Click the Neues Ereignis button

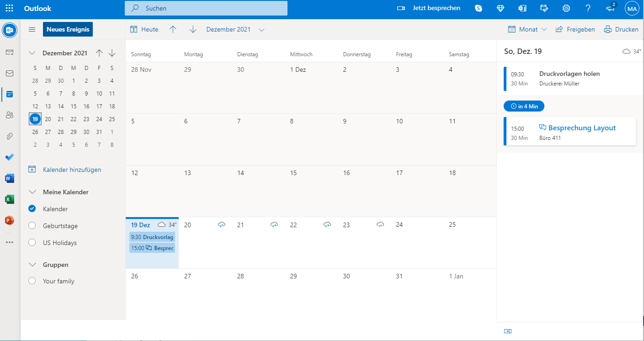(x=68, y=29)
